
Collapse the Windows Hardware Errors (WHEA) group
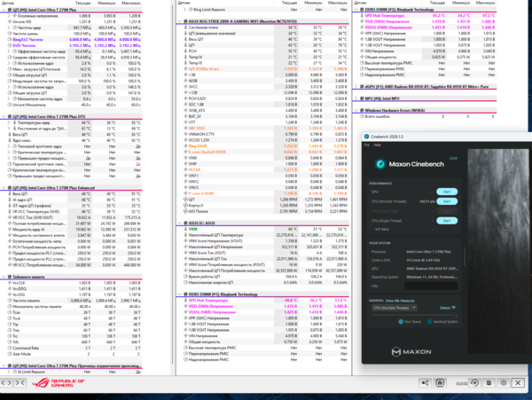(356, 111)
